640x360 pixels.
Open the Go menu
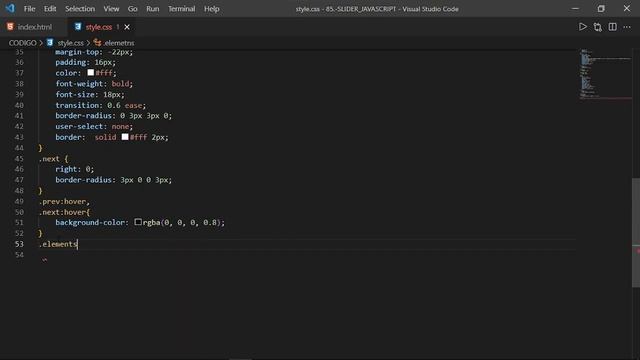(x=132, y=9)
